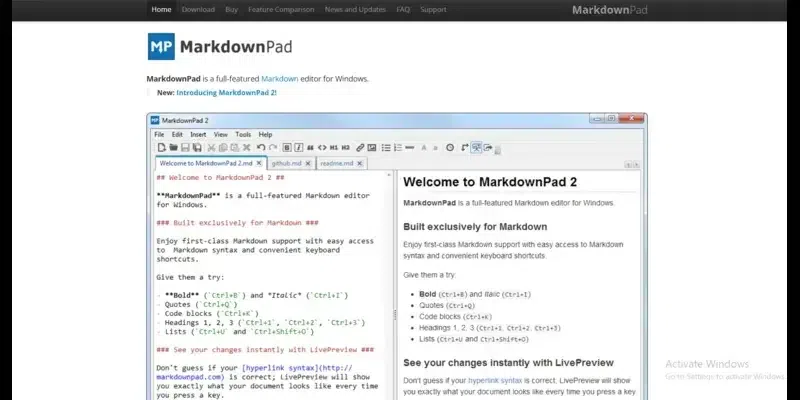Open the Feature Comparison page
Screen dimensions: 800x400
281,9
